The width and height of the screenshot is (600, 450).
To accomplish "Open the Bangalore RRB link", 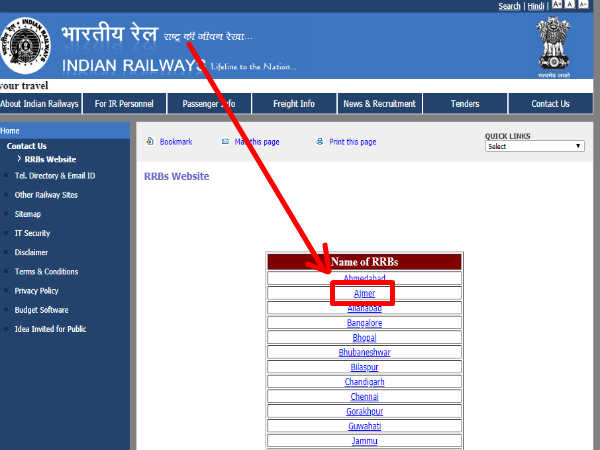I will 364,323.
